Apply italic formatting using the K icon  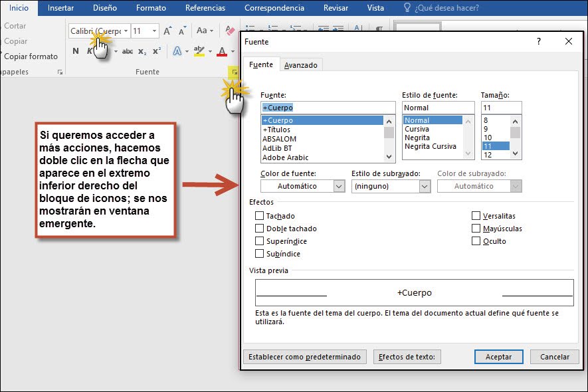[x=91, y=50]
